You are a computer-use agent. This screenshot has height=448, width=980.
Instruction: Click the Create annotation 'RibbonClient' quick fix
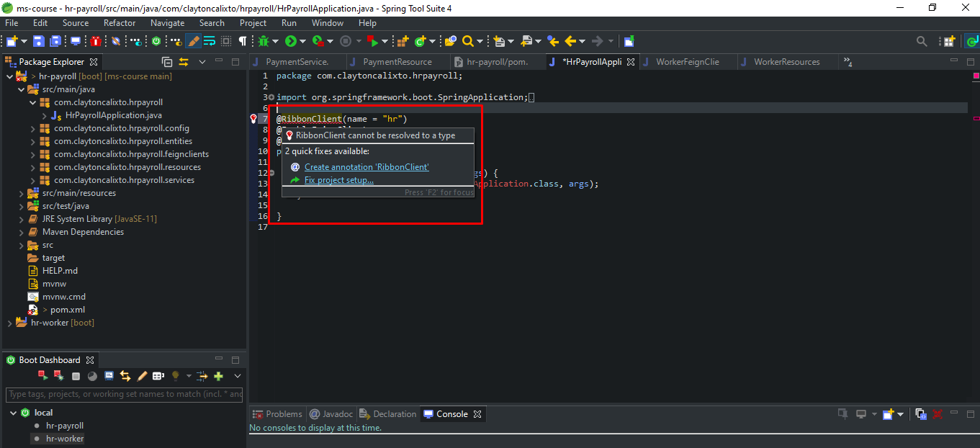pyautogui.click(x=367, y=167)
